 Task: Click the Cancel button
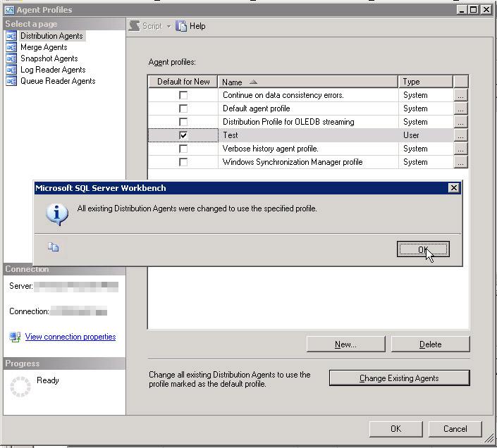pyautogui.click(x=455, y=429)
